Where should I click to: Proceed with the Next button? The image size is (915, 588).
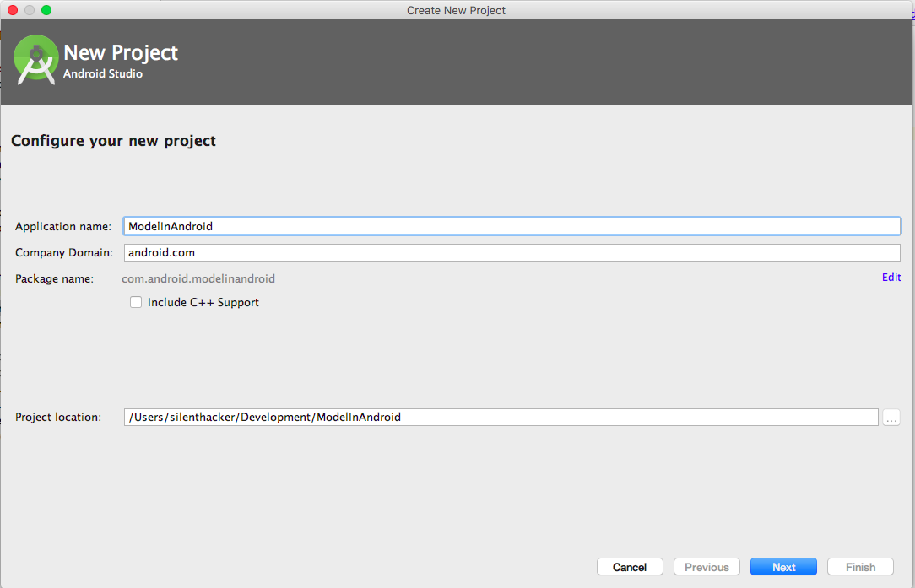(x=783, y=567)
